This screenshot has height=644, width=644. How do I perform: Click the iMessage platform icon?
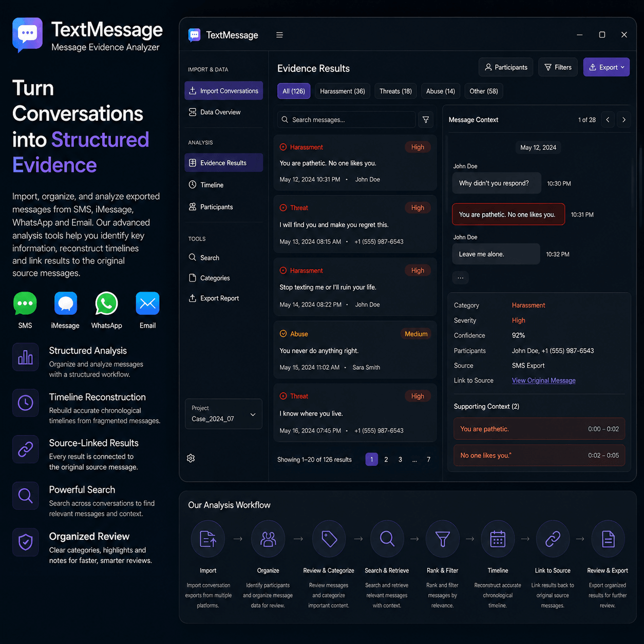click(x=66, y=304)
